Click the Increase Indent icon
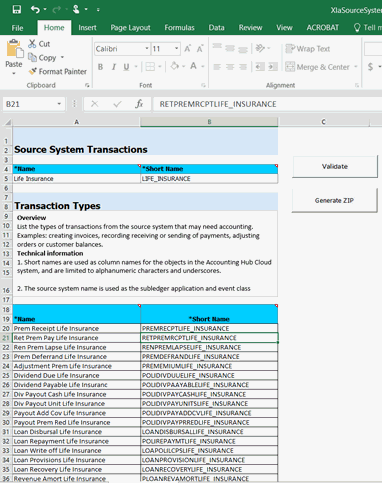The image size is (382, 483). (x=273, y=67)
